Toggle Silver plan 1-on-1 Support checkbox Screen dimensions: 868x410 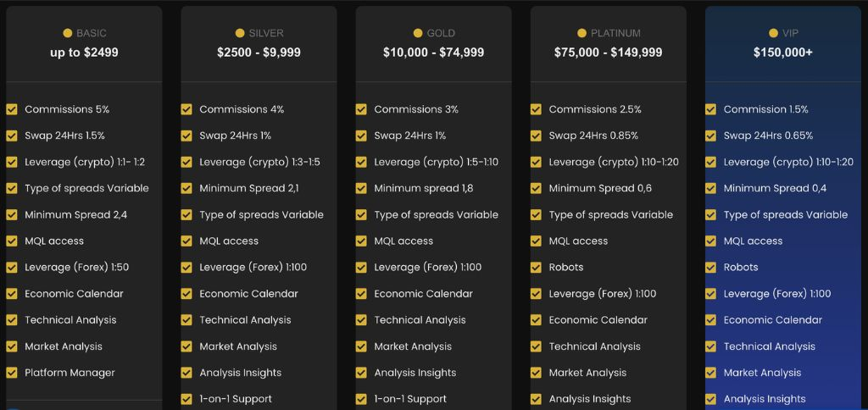pos(186,398)
